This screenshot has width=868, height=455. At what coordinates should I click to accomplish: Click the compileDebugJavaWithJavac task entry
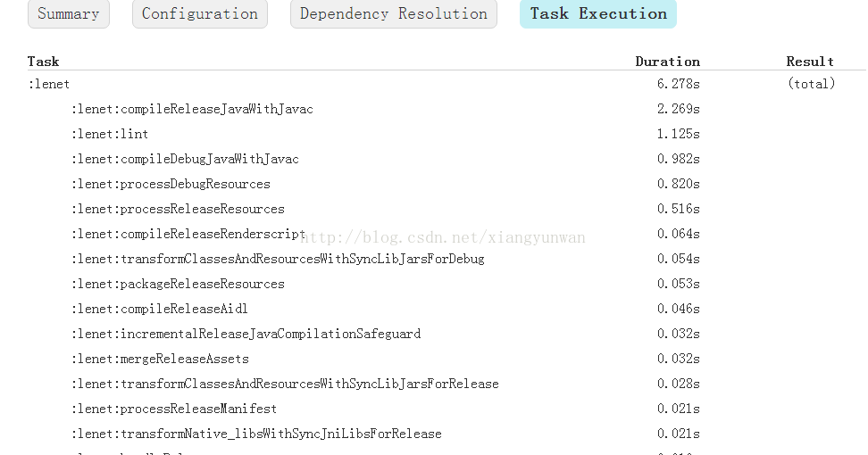tap(185, 159)
